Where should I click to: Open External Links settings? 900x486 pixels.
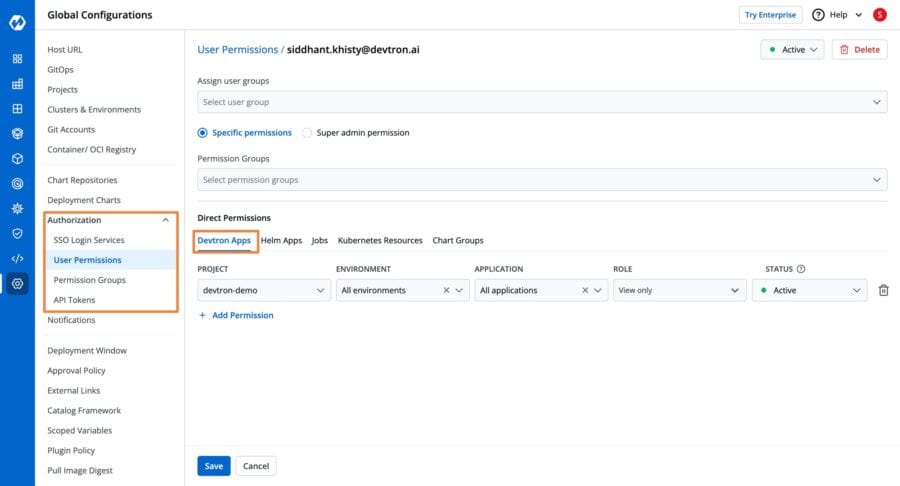[73, 391]
